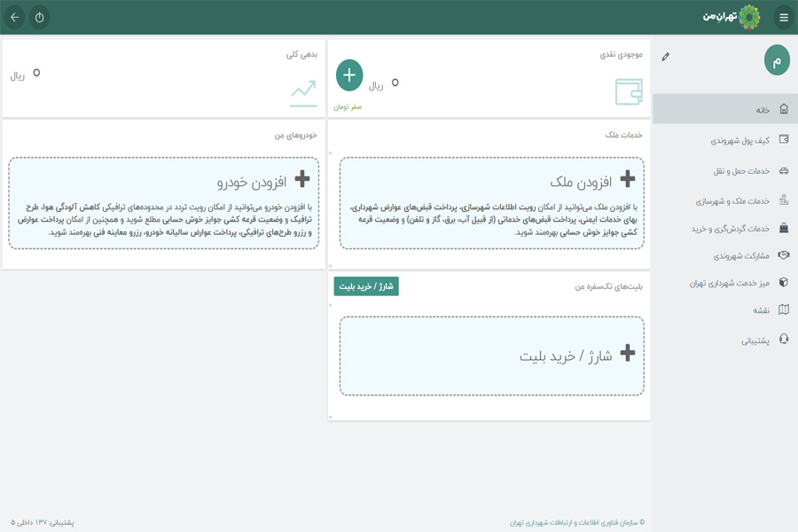Open پشتیبانی support sidebar item

pos(725,340)
